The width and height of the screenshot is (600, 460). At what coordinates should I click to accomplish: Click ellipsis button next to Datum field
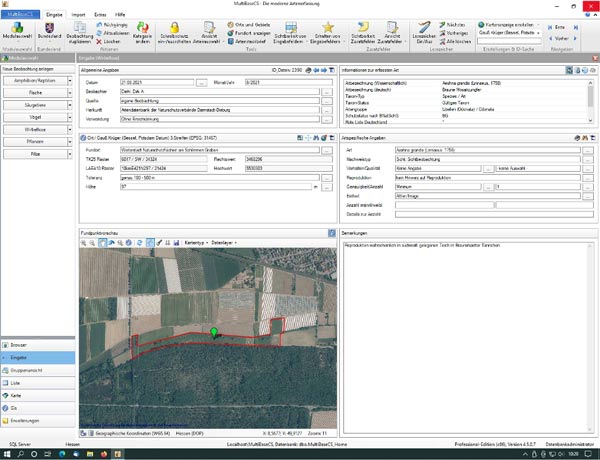tap(201, 83)
